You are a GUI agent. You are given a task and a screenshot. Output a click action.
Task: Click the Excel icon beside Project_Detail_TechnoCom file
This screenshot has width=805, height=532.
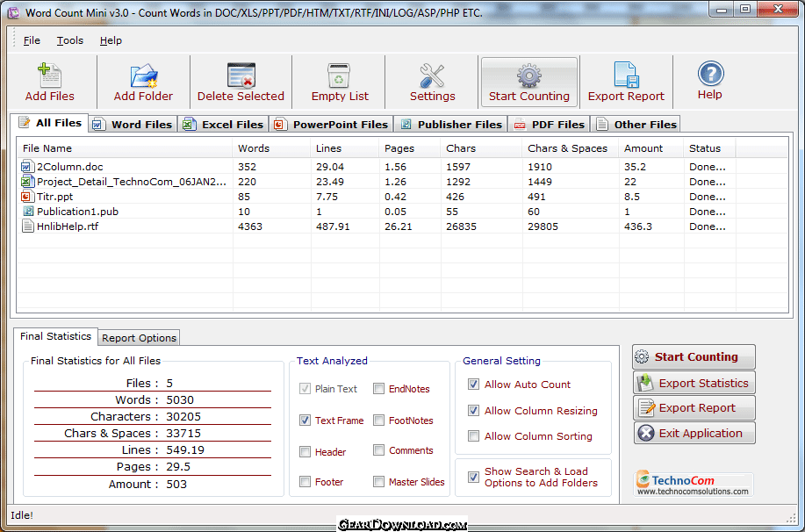click(x=28, y=182)
